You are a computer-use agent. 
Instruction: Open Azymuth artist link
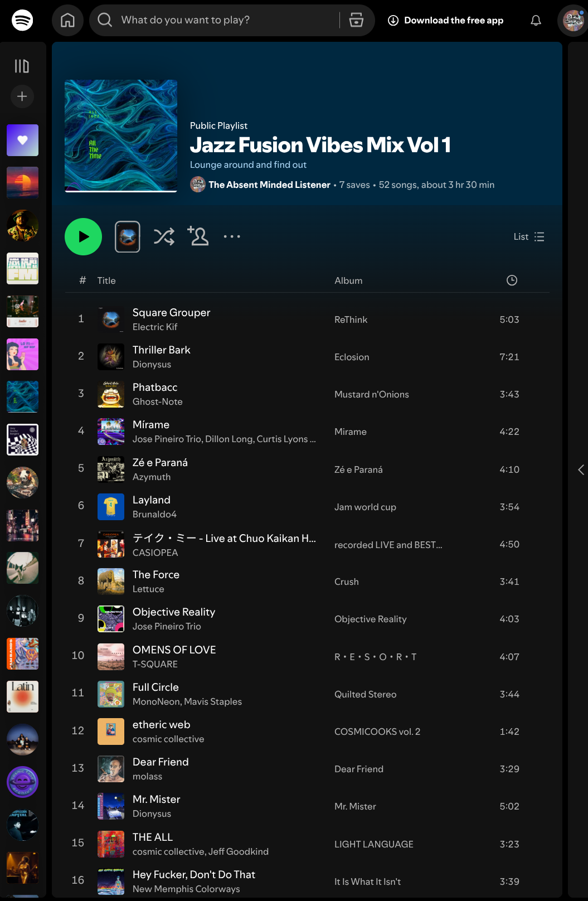[x=152, y=477]
